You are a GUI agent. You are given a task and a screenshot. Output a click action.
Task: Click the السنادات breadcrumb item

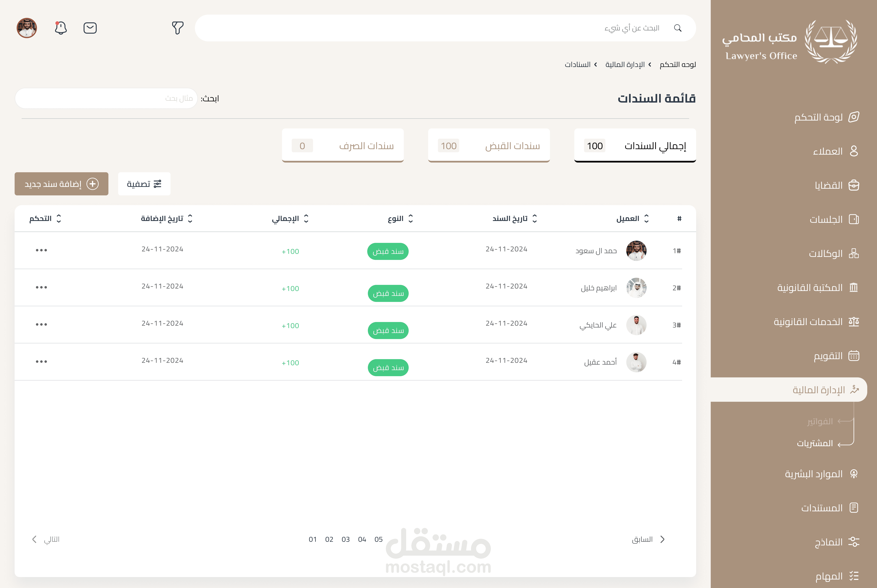[578, 65]
